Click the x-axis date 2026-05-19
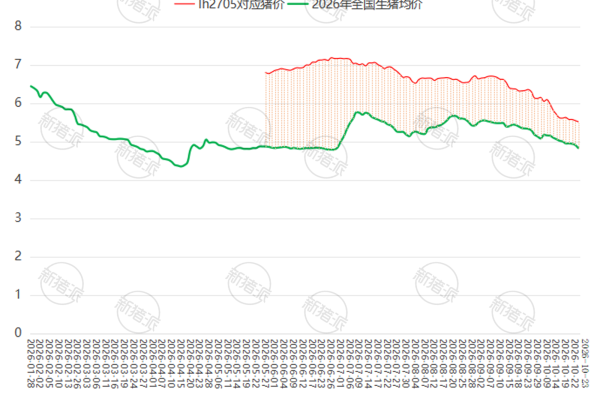 coord(246,364)
